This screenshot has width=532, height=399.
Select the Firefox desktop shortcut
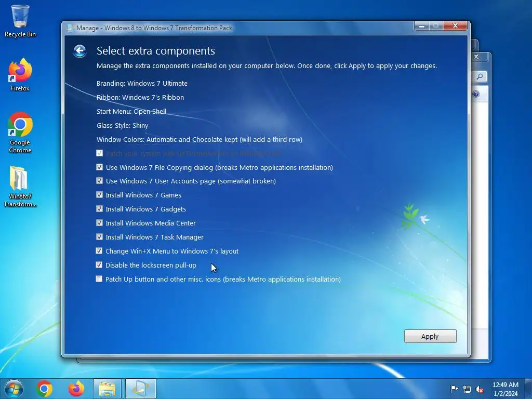[x=20, y=75]
